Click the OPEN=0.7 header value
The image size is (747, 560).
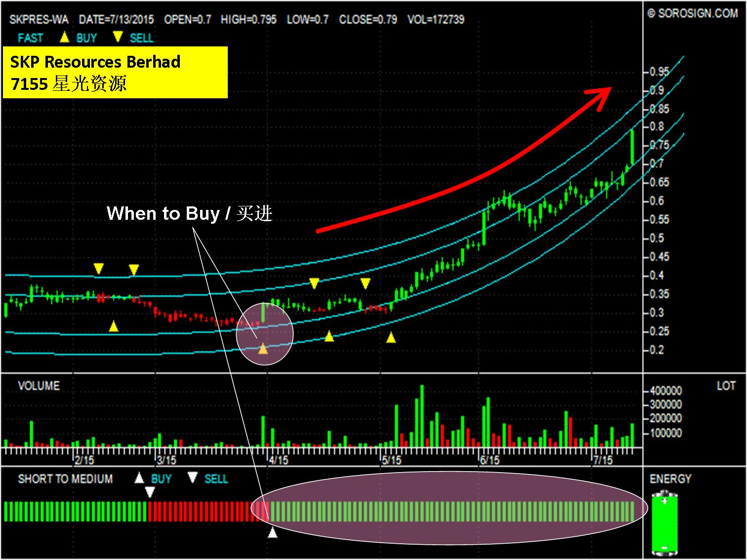click(x=187, y=20)
